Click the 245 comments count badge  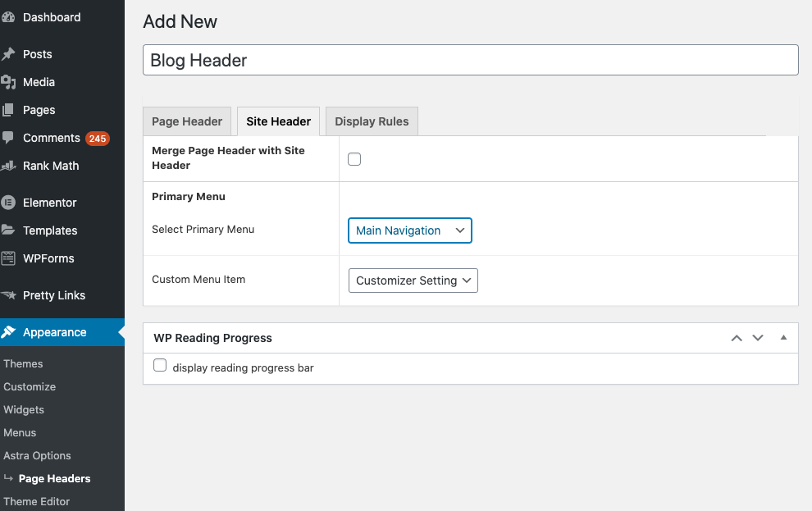point(98,139)
